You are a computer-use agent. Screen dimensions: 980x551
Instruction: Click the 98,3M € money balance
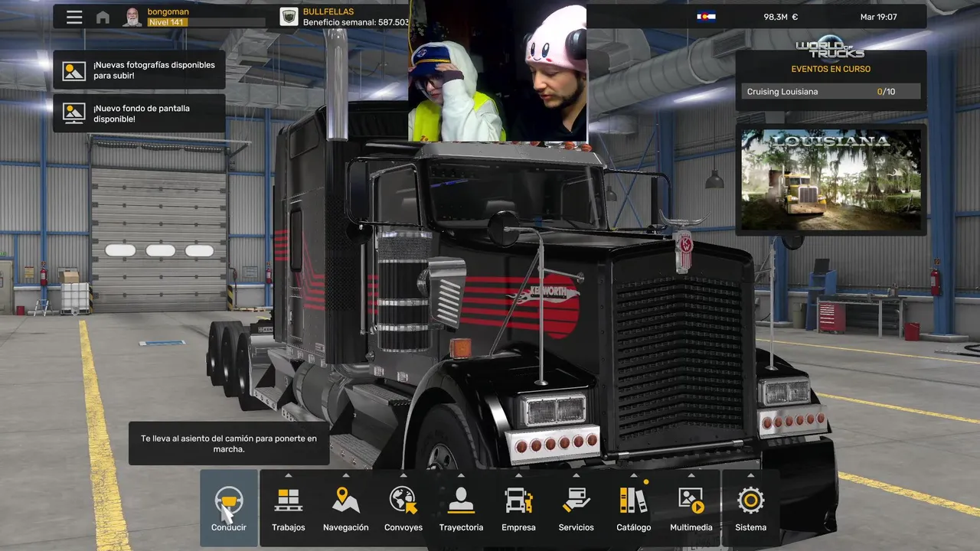tap(781, 17)
